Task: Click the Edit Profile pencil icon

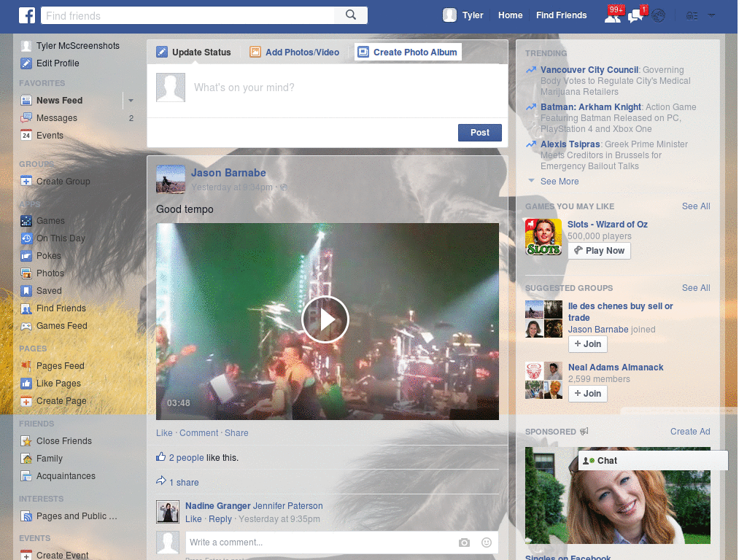Action: click(26, 63)
